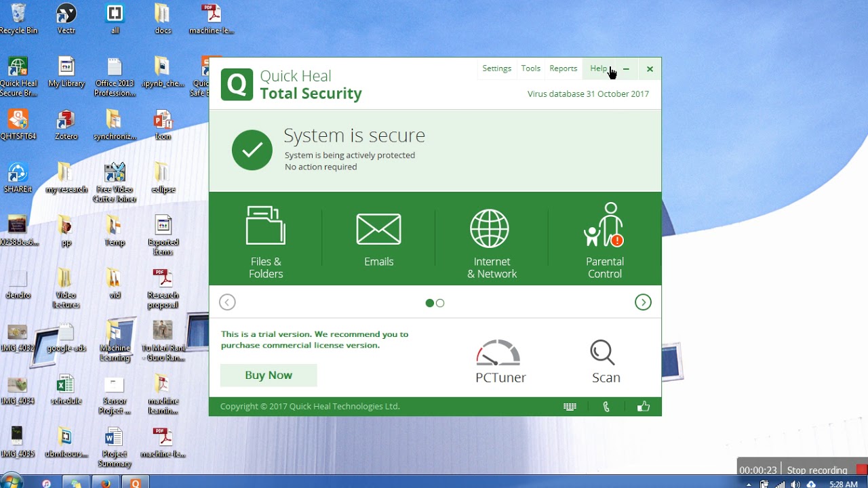The height and width of the screenshot is (488, 868).
Task: Select the My Library desktop file
Action: [66, 73]
